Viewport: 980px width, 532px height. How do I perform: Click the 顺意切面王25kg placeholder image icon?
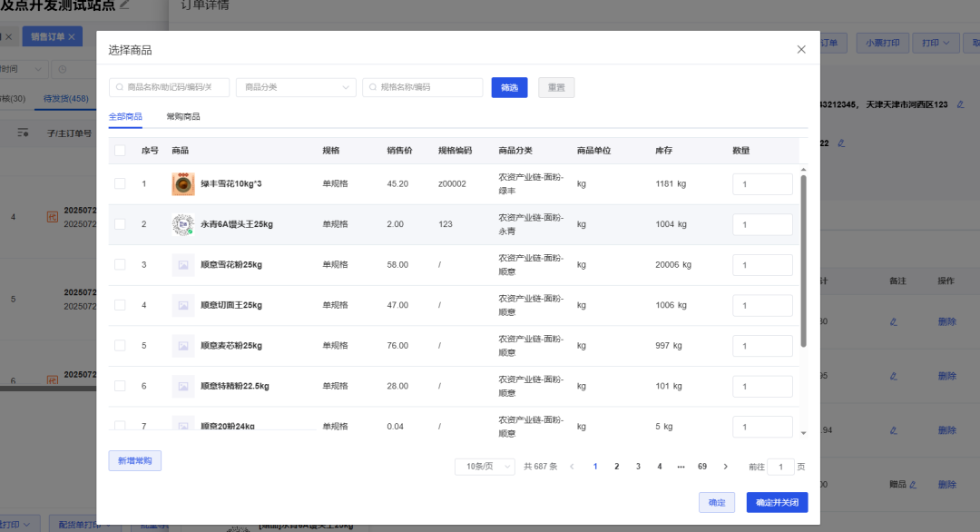pyautogui.click(x=183, y=306)
